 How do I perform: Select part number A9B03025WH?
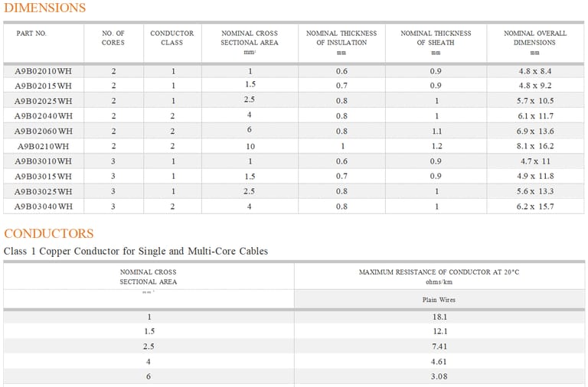coord(43,191)
